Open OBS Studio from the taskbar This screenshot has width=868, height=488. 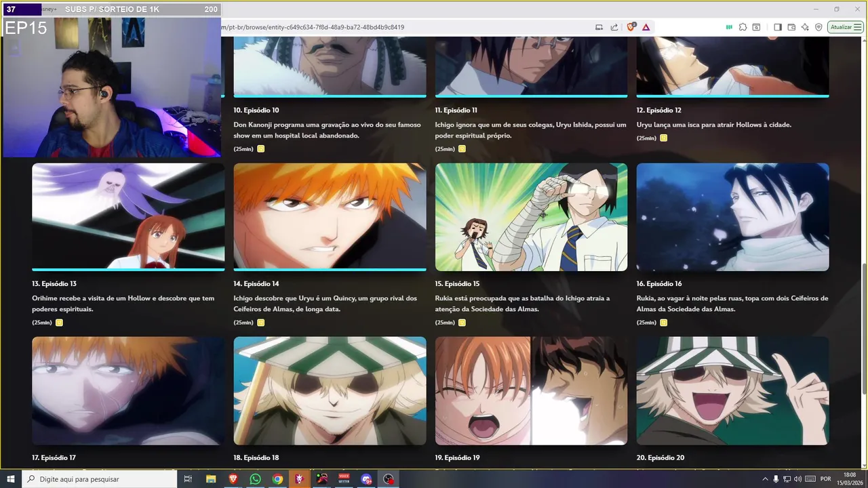pyautogui.click(x=389, y=479)
